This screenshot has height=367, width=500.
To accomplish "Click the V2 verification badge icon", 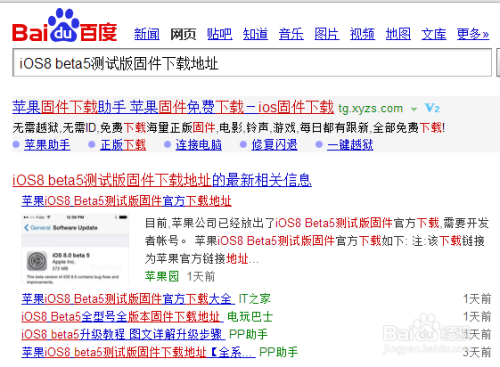I will (x=432, y=108).
